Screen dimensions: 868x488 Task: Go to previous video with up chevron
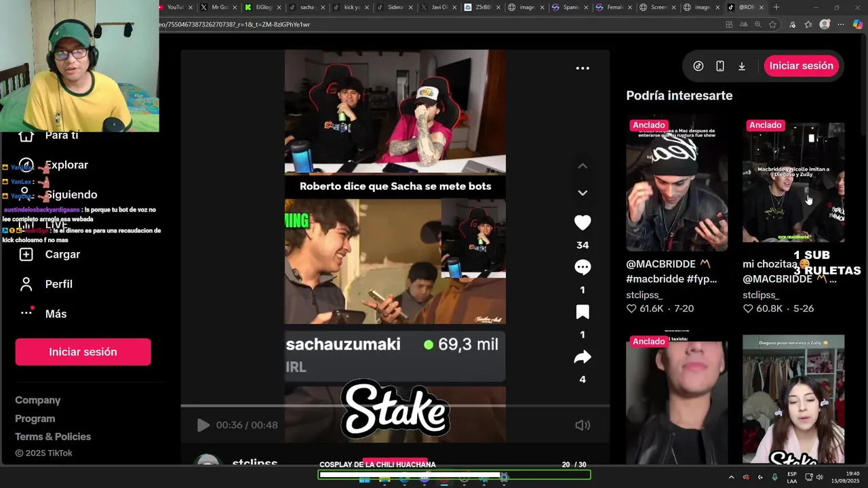click(x=583, y=166)
